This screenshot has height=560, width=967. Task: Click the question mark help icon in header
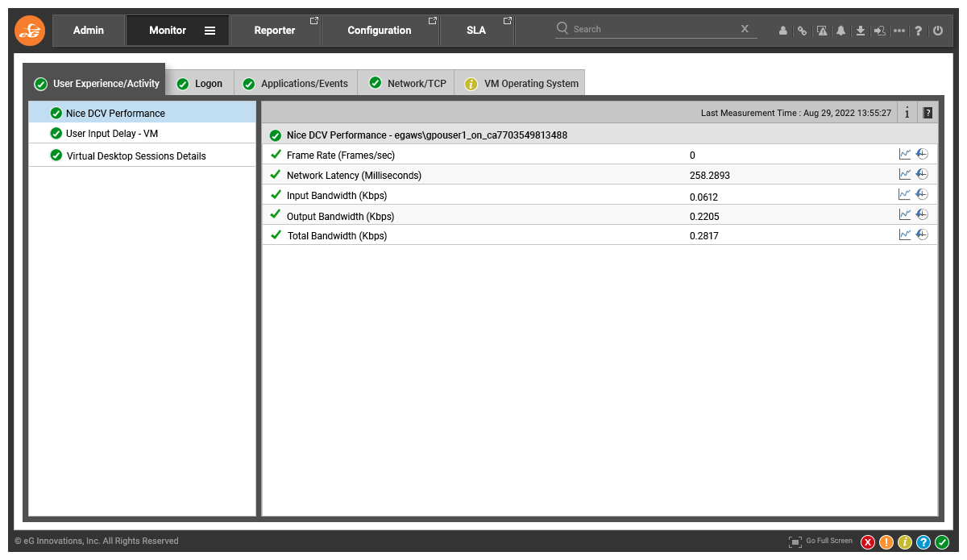click(x=918, y=31)
